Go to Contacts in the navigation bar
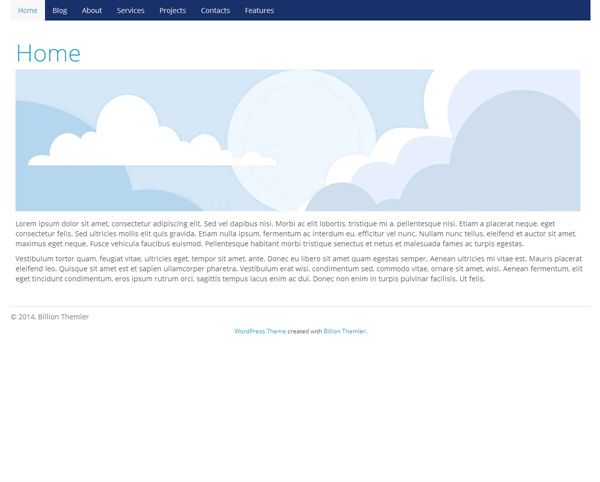This screenshot has height=482, width=600. [215, 10]
